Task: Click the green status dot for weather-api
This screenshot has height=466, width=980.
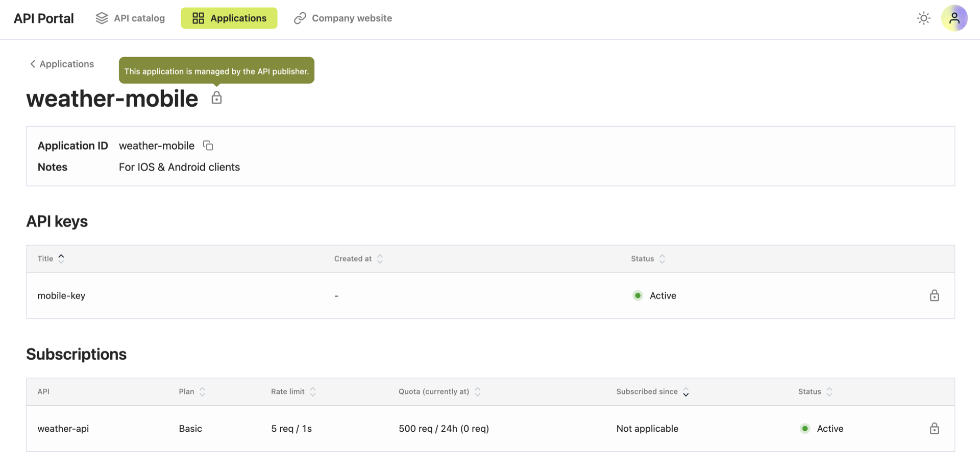Action: [x=805, y=428]
